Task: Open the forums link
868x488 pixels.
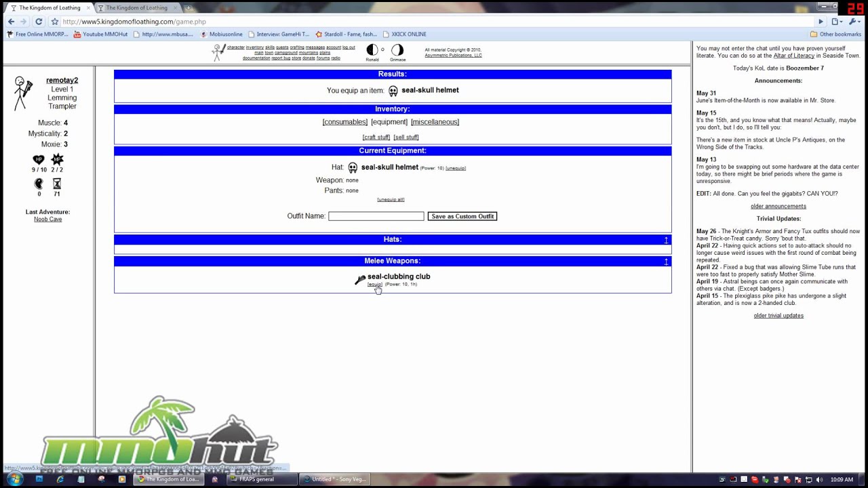Action: click(x=323, y=58)
